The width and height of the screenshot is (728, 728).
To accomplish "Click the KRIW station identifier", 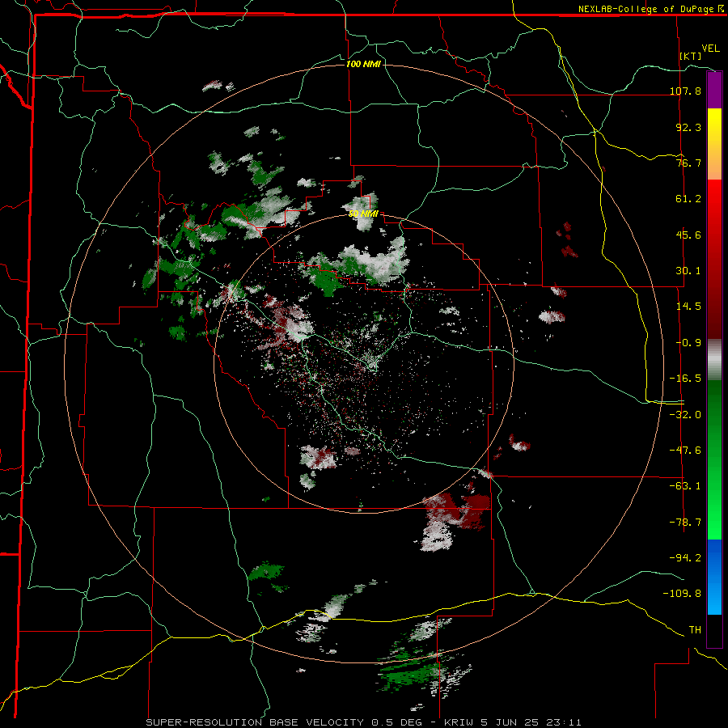I will click(x=457, y=722).
